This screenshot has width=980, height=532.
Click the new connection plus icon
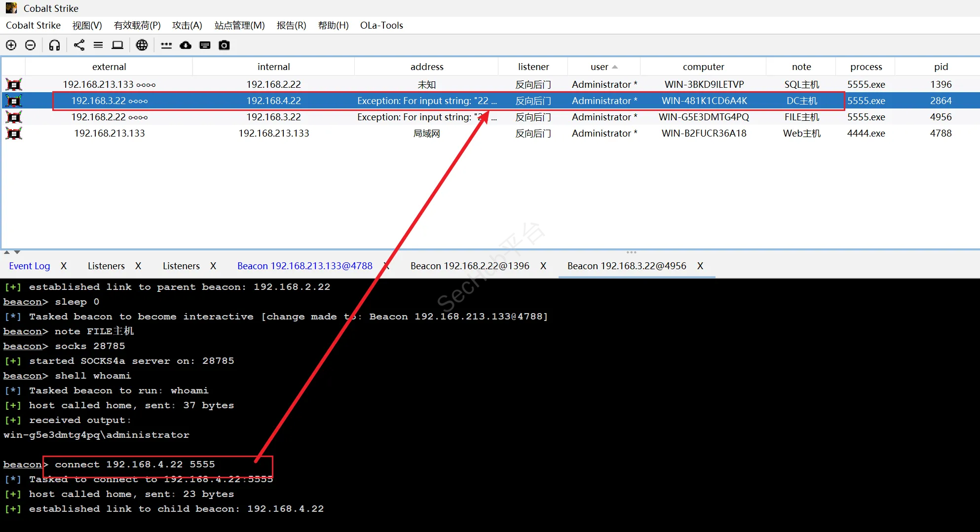(x=11, y=45)
